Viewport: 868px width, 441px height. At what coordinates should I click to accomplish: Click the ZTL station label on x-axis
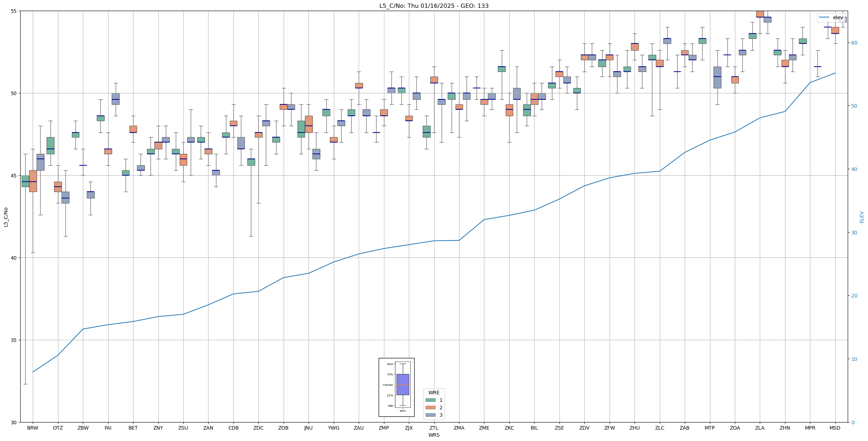pyautogui.click(x=434, y=428)
